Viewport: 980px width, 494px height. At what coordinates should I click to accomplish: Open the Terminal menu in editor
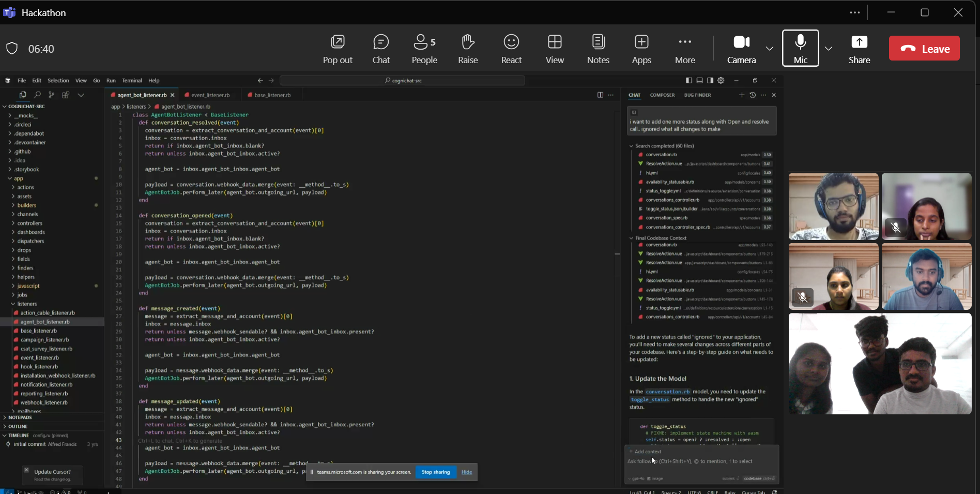pos(132,81)
